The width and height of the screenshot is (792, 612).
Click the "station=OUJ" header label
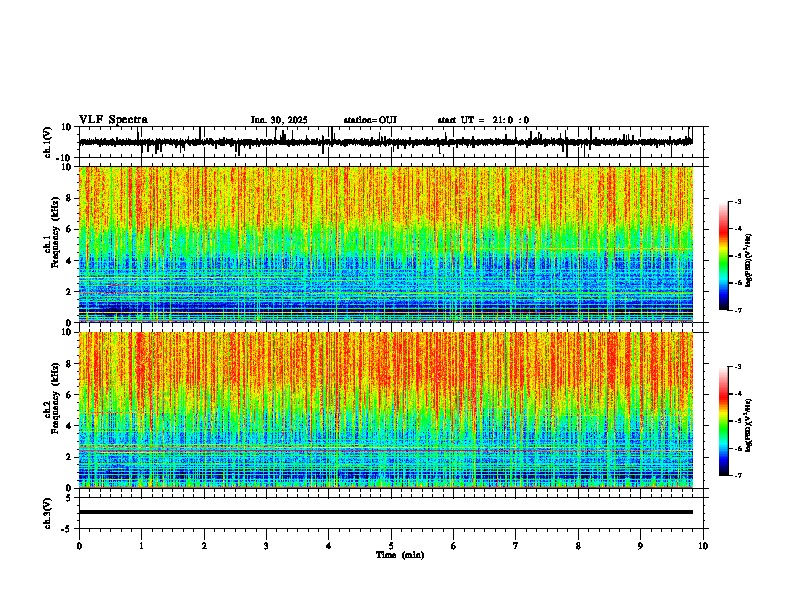point(370,120)
